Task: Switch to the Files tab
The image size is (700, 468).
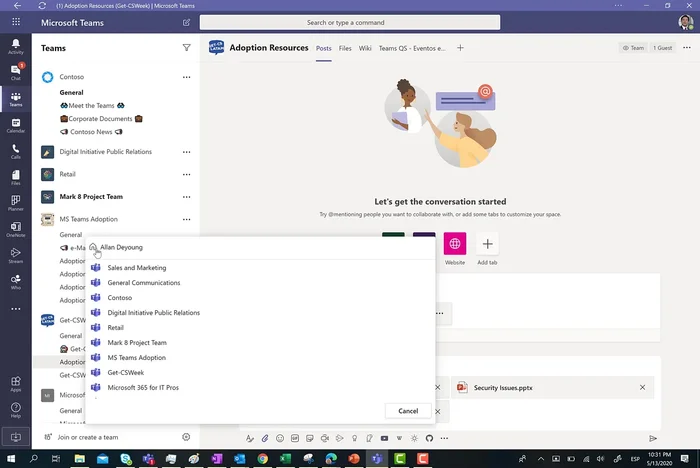Action: [x=345, y=47]
